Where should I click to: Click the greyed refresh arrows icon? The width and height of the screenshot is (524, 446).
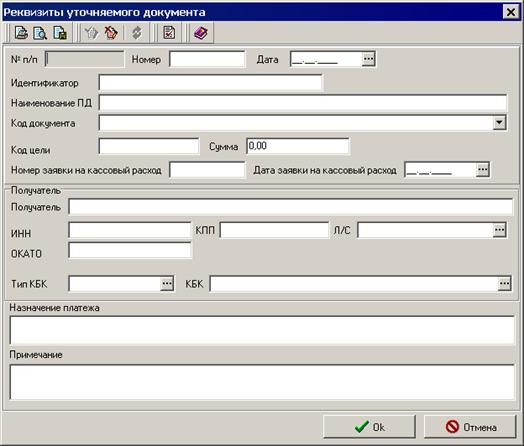137,33
